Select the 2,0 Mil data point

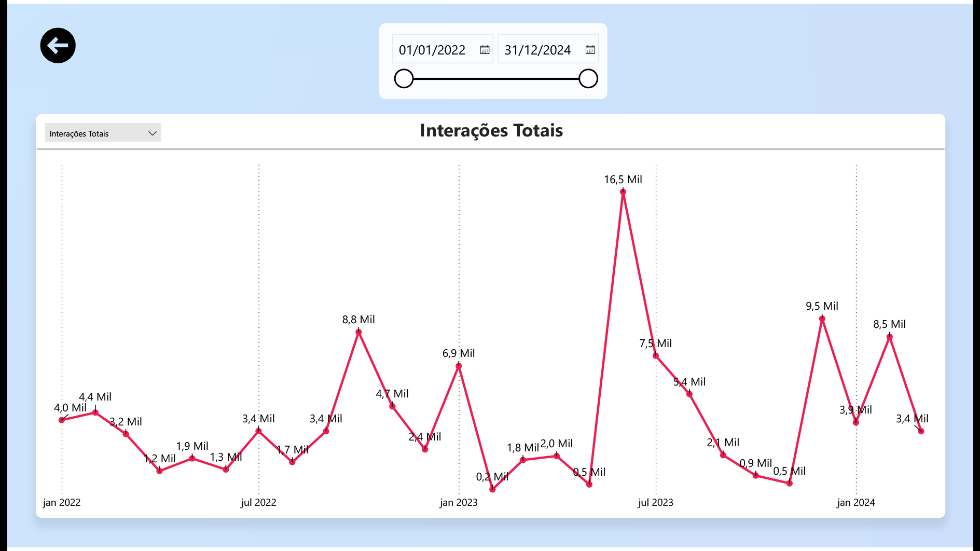pyautogui.click(x=557, y=456)
